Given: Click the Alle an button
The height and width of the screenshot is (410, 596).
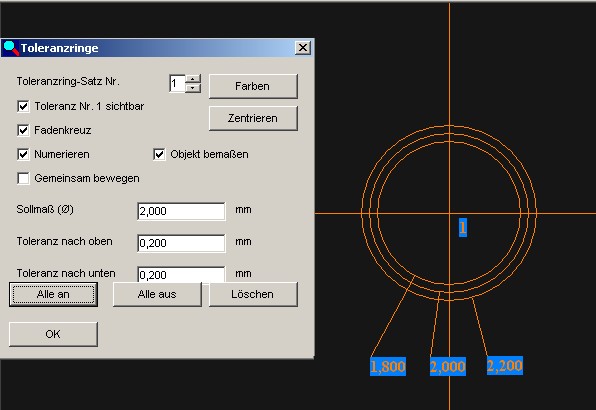Looking at the screenshot, I should coord(53,294).
